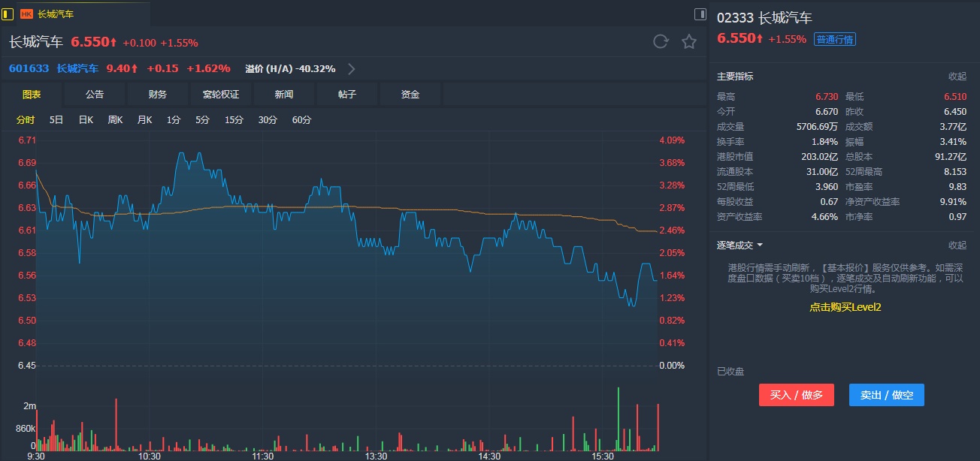Switch chart to 5日 view
This screenshot has width=980, height=461.
(x=56, y=120)
